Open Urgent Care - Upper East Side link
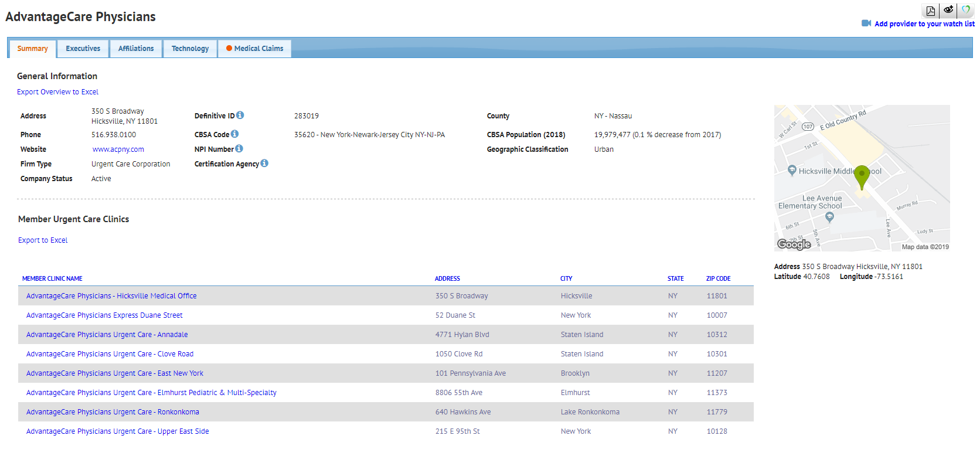 tap(118, 431)
